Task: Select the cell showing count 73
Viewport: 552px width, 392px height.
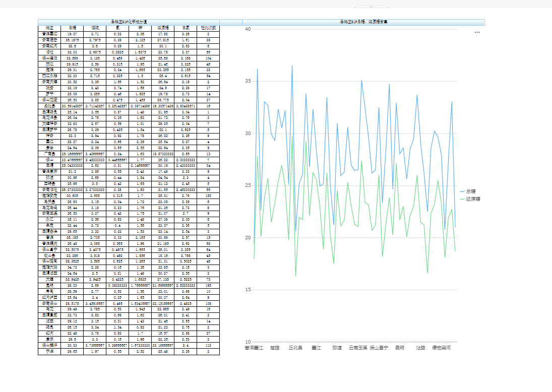Action: [208, 280]
